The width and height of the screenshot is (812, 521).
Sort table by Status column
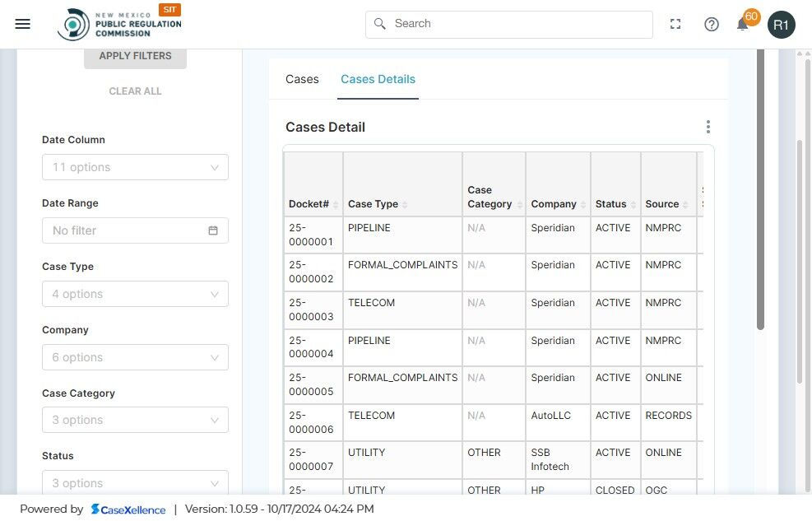(x=633, y=205)
